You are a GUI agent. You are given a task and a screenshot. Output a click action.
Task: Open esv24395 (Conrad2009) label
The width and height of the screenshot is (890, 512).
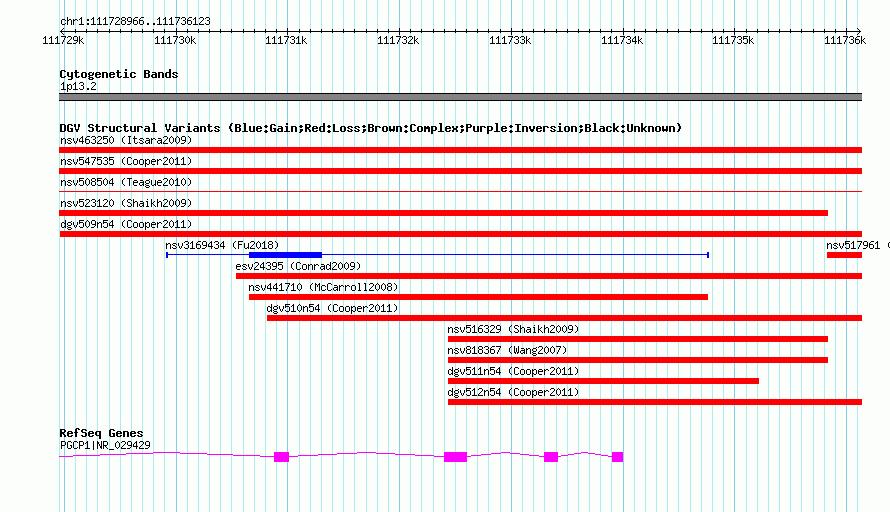pos(298,266)
